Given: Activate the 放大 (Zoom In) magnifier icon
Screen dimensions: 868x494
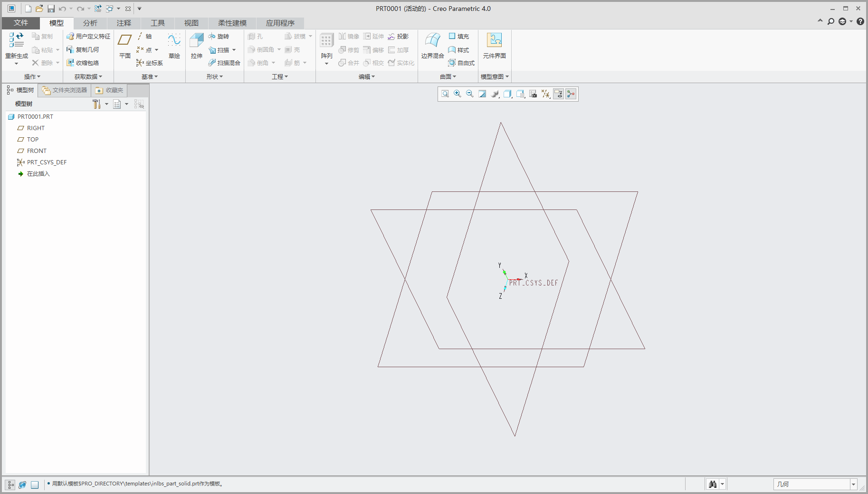Looking at the screenshot, I should 457,94.
